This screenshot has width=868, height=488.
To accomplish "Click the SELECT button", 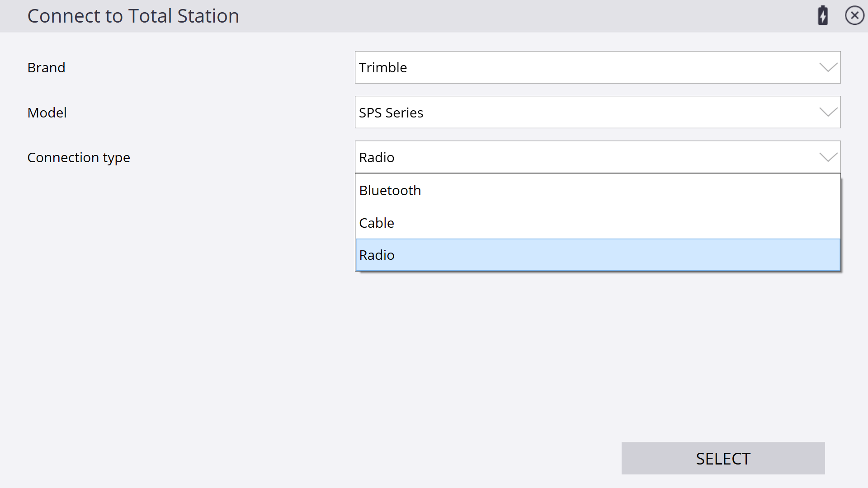I will click(x=723, y=458).
